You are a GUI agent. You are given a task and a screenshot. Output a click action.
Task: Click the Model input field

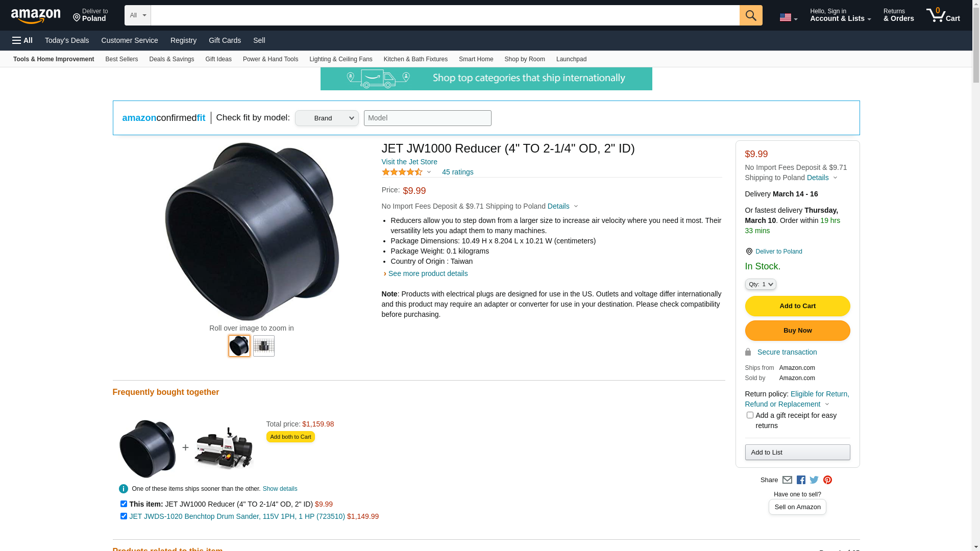pyautogui.click(x=427, y=118)
